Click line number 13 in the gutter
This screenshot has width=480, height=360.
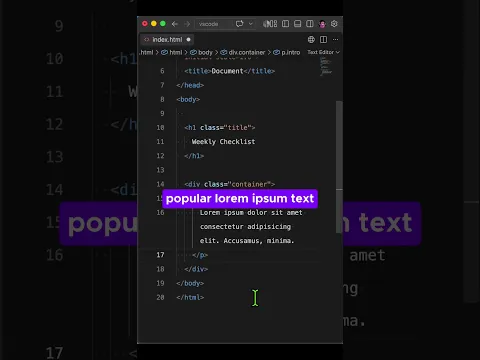coord(160,170)
